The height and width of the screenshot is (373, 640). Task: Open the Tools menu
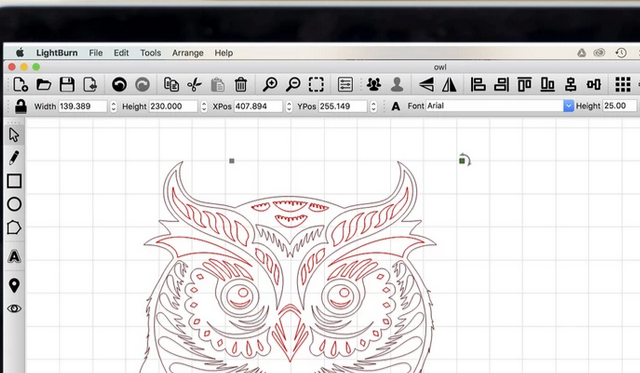151,53
